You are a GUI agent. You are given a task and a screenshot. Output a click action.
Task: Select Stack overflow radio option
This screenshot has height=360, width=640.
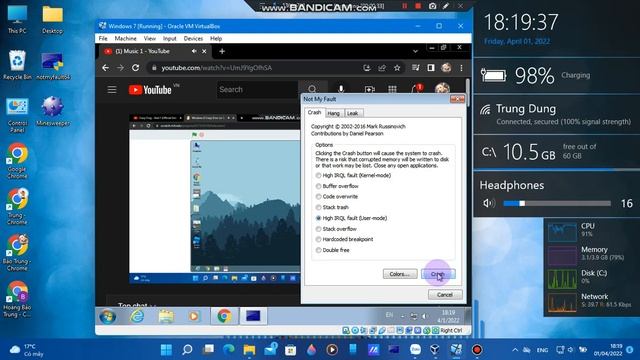tap(336, 229)
